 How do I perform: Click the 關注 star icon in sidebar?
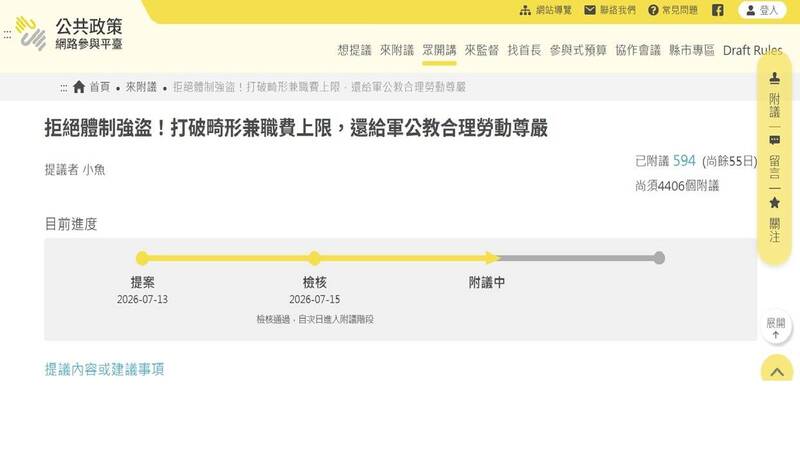pos(774,203)
